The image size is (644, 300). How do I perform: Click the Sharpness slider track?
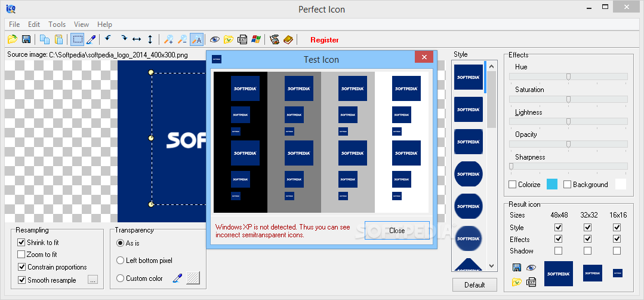tap(568, 166)
